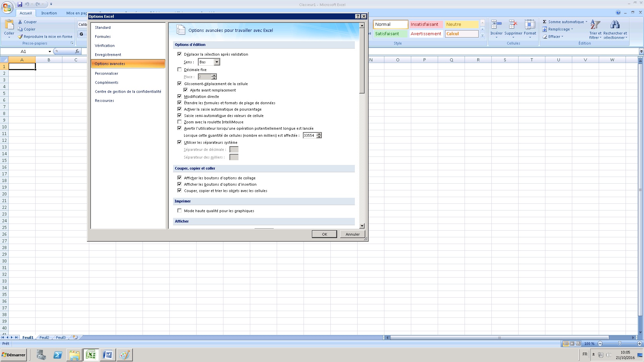Open Excel from the taskbar
Screen dimensions: 644x362
(x=91, y=355)
